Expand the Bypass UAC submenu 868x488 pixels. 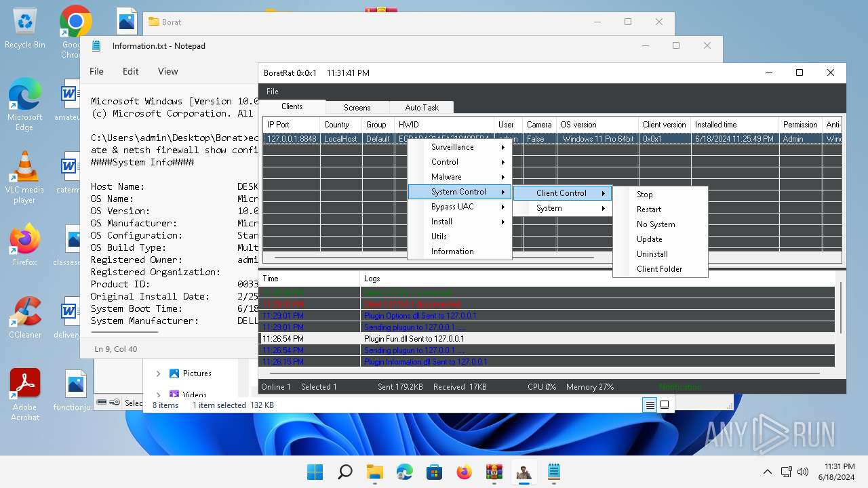pos(460,207)
